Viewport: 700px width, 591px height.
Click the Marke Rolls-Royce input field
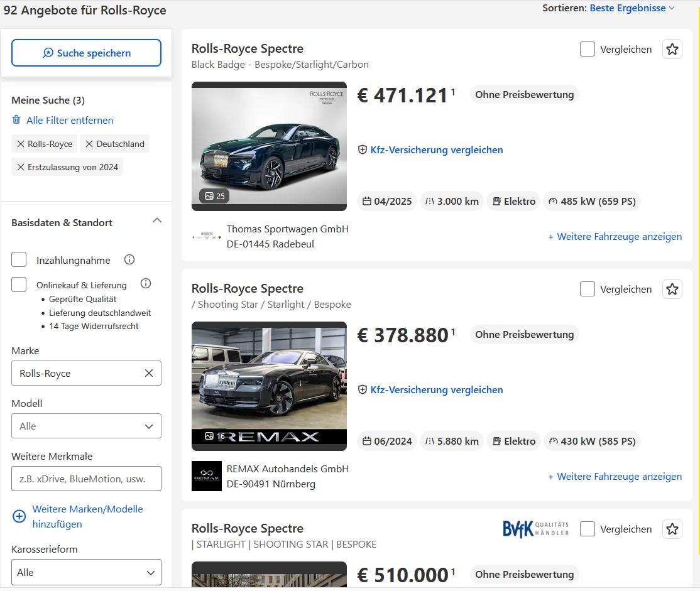86,373
